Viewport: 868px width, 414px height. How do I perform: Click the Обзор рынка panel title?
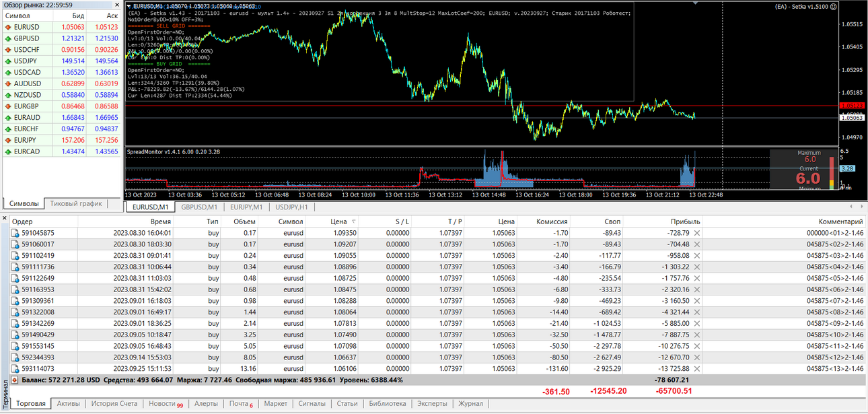point(38,5)
